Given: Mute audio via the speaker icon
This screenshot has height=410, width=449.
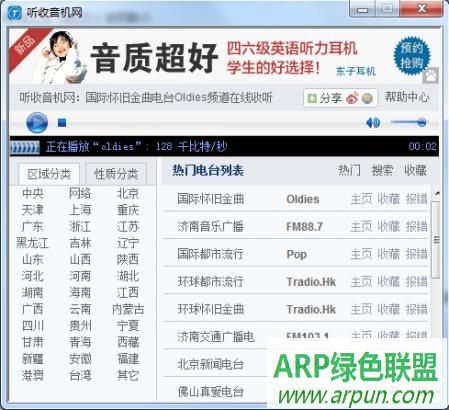Looking at the screenshot, I should click(x=373, y=123).
